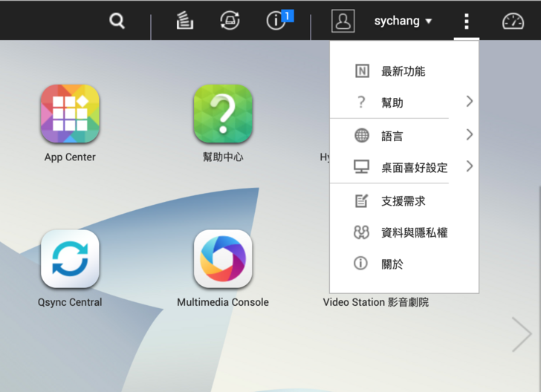541x392 pixels.
Task: Select 支援需求 menu entry
Action: click(x=404, y=201)
